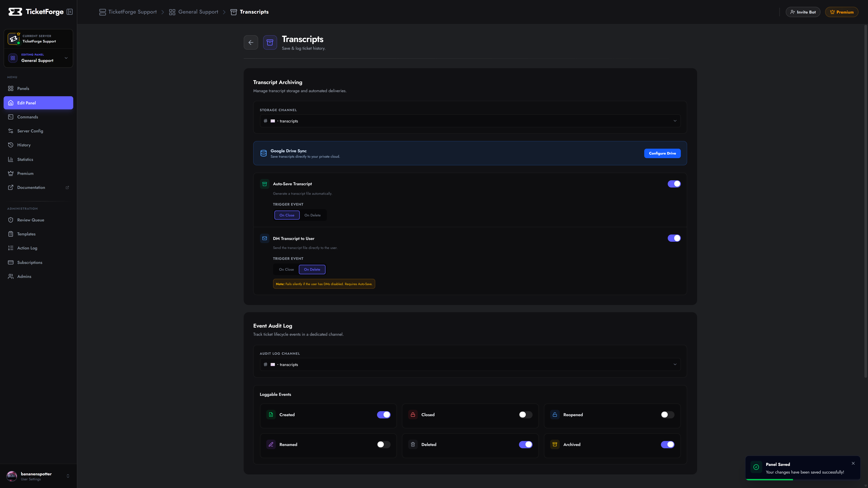Click the external link icon next to Documentation
868x488 pixels.
[67, 188]
